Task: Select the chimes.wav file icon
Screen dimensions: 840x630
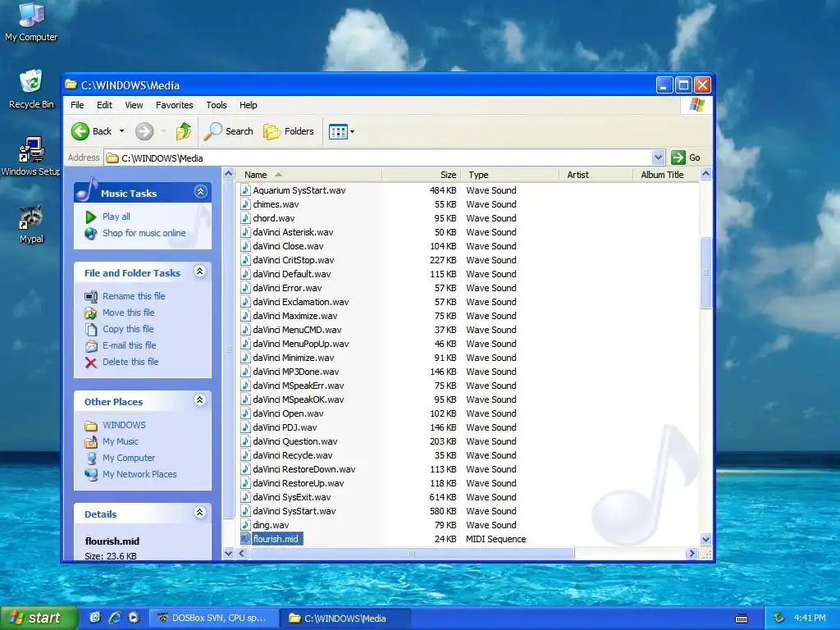Action: [245, 204]
